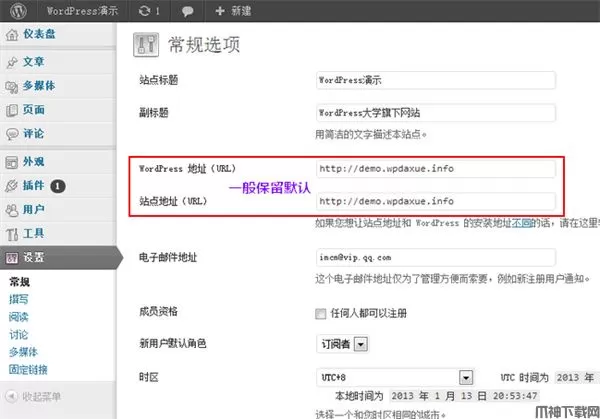Click the 站点标题 label
This screenshot has height=419, width=600.
click(x=158, y=80)
